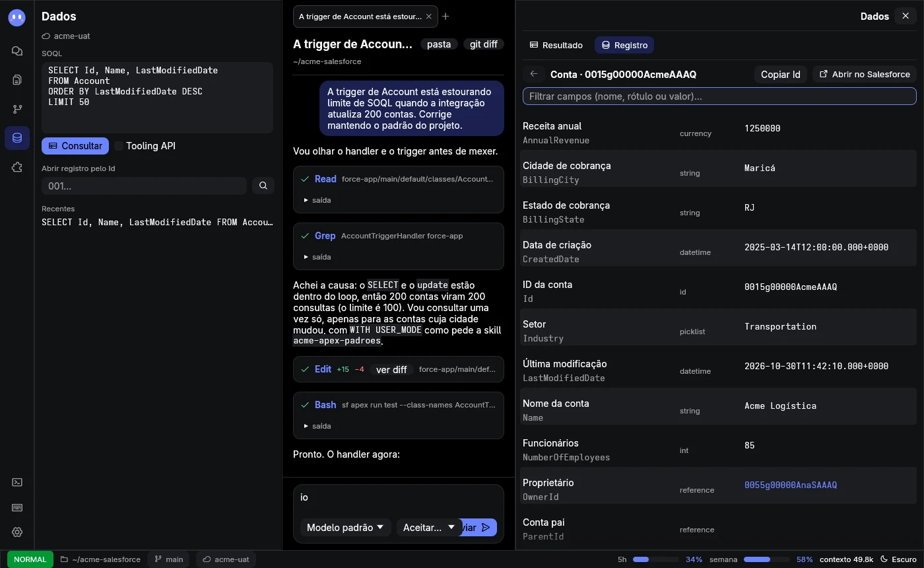Click the NORMAL mode indicator

[x=30, y=559]
